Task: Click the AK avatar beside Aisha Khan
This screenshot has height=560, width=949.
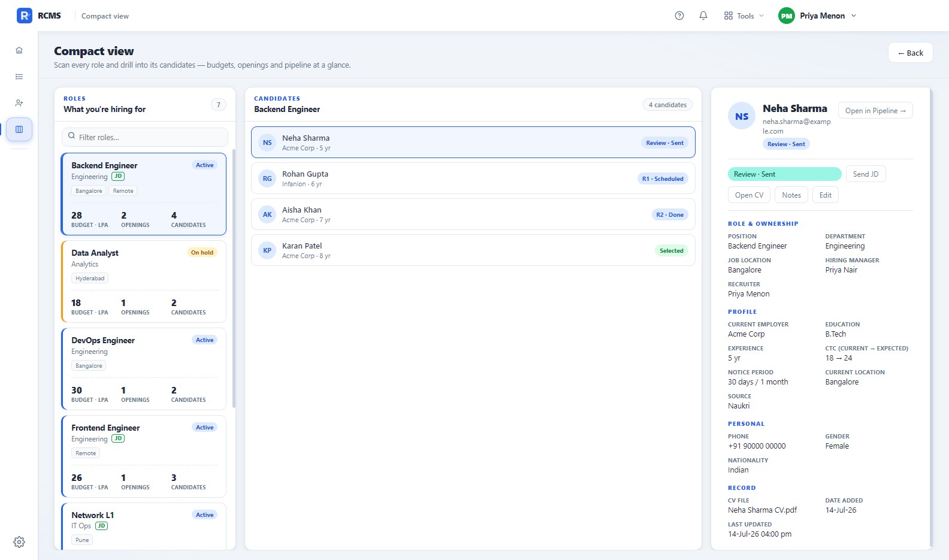Action: click(267, 214)
